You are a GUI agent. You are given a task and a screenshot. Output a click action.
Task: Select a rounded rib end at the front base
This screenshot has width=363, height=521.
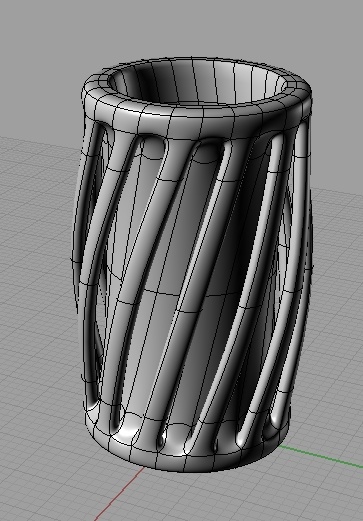[161, 441]
